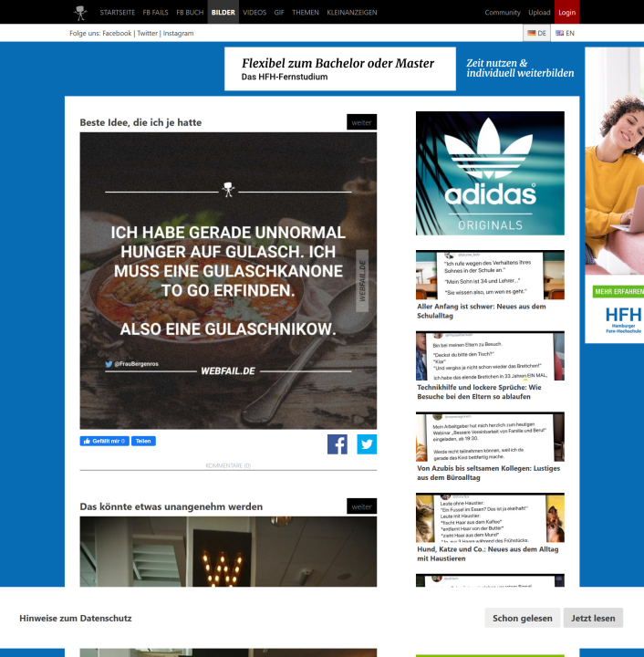Image resolution: width=644 pixels, height=657 pixels.
Task: Click weiter next to 'Das könnte etwas unangenehm werden'
Action: (x=361, y=506)
